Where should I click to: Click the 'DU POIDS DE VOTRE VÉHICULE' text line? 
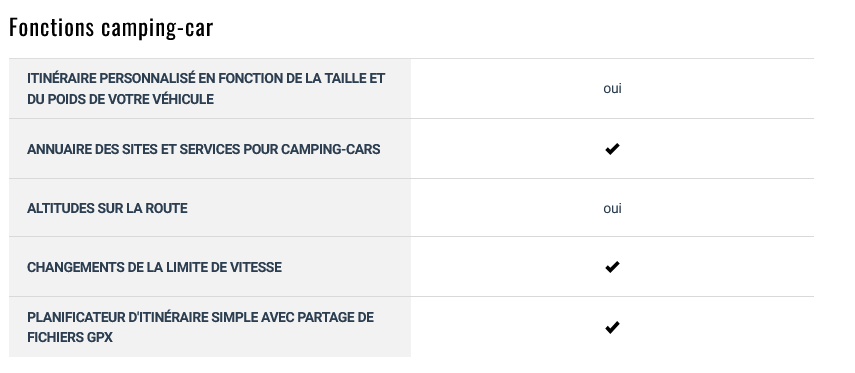tap(121, 99)
